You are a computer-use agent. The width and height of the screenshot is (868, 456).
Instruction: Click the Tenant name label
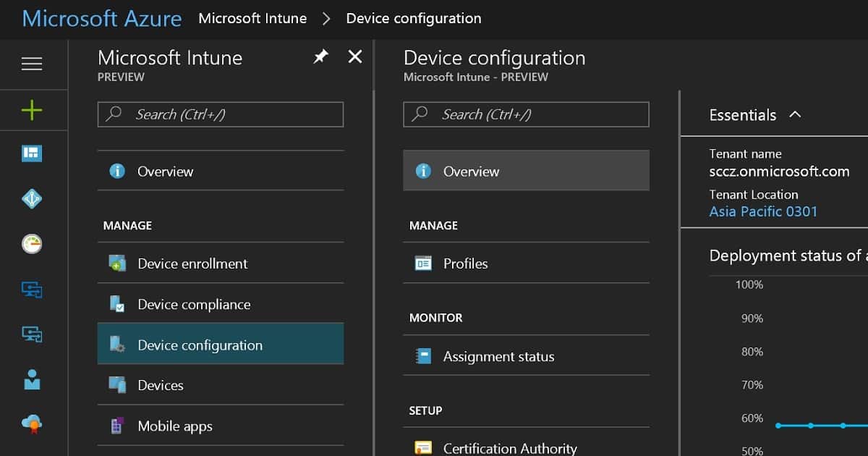coord(745,153)
